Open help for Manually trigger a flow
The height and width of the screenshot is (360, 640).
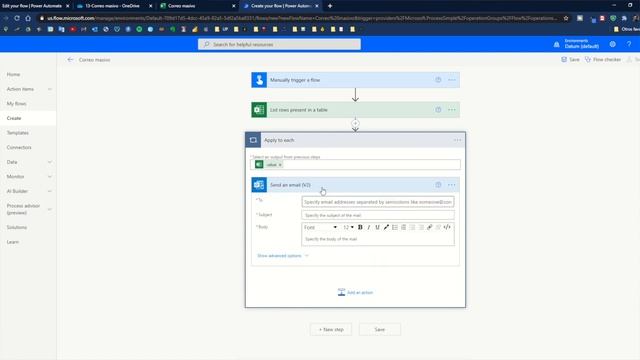coord(438,80)
